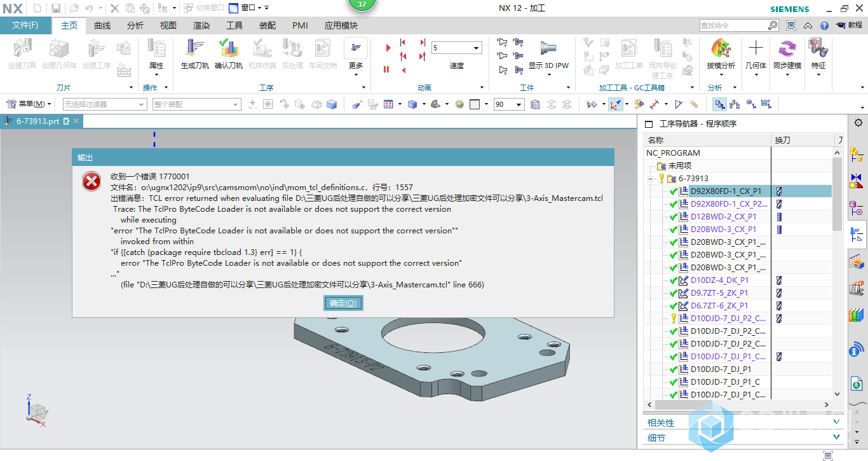868x461 pixels.
Task: Switch to the View (视图) tab
Action: coord(168,25)
